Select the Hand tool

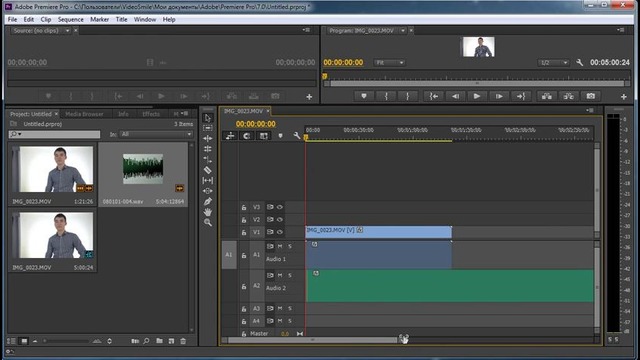(x=208, y=212)
